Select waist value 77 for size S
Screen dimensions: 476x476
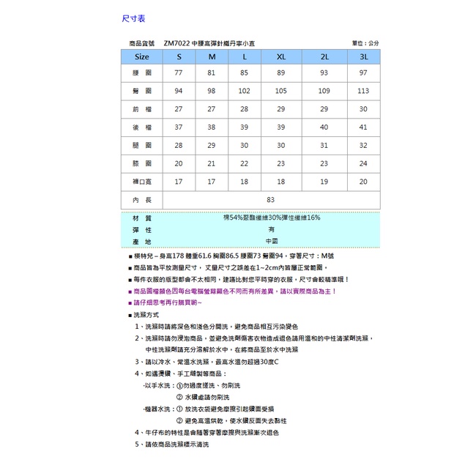178,74
